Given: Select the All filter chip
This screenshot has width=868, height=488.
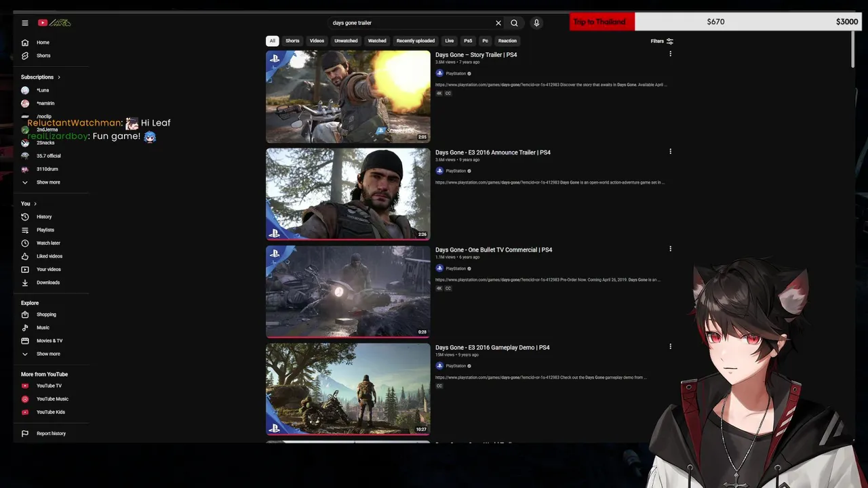Looking at the screenshot, I should 272,41.
